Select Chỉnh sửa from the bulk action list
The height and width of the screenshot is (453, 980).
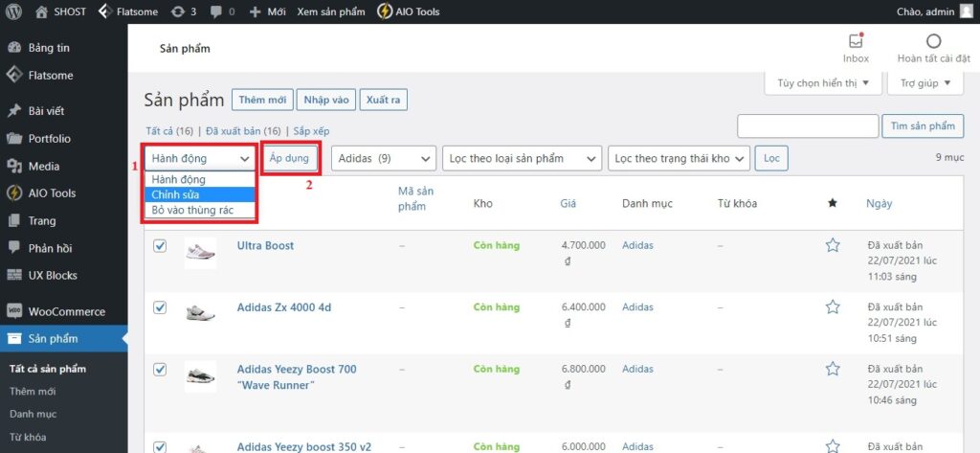pos(200,194)
